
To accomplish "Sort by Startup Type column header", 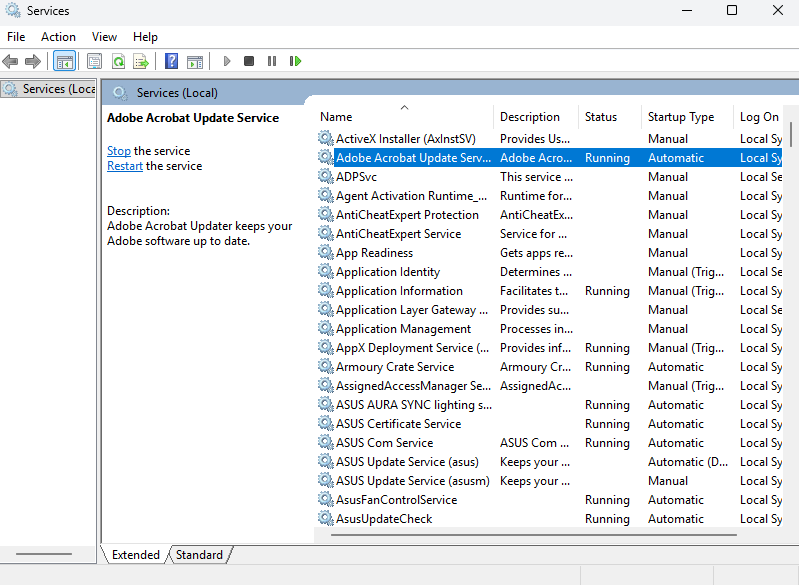I will point(680,117).
